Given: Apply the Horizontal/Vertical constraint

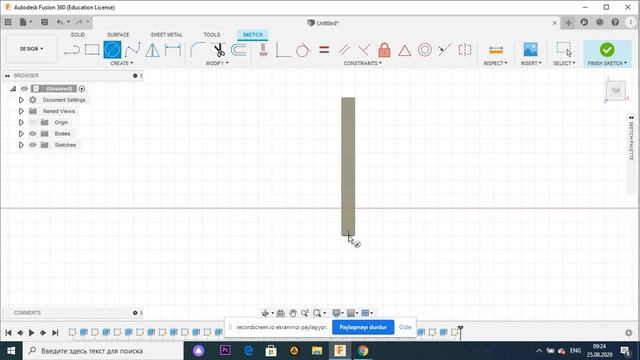Looking at the screenshot, I should coord(263,50).
